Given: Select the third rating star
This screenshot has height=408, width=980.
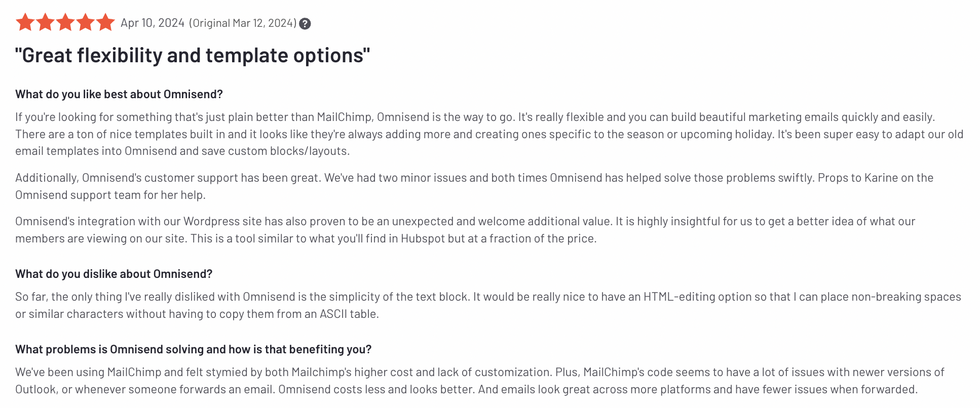Looking at the screenshot, I should click(x=65, y=23).
